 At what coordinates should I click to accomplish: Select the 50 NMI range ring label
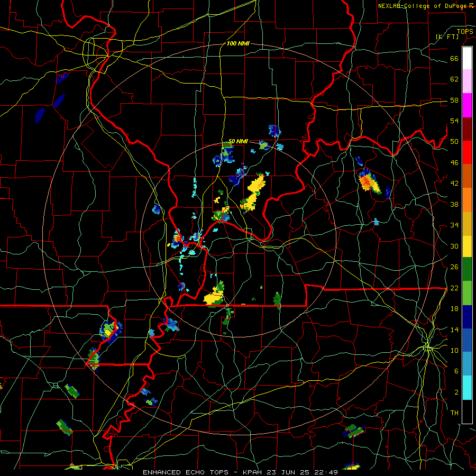click(238, 141)
